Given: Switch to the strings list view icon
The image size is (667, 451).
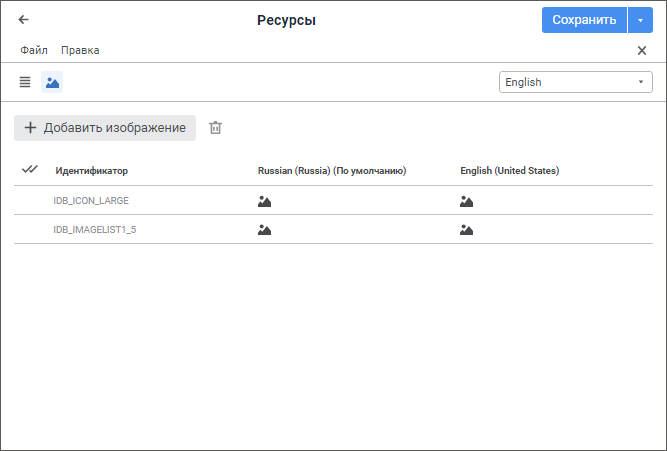Looking at the screenshot, I should click(25, 82).
